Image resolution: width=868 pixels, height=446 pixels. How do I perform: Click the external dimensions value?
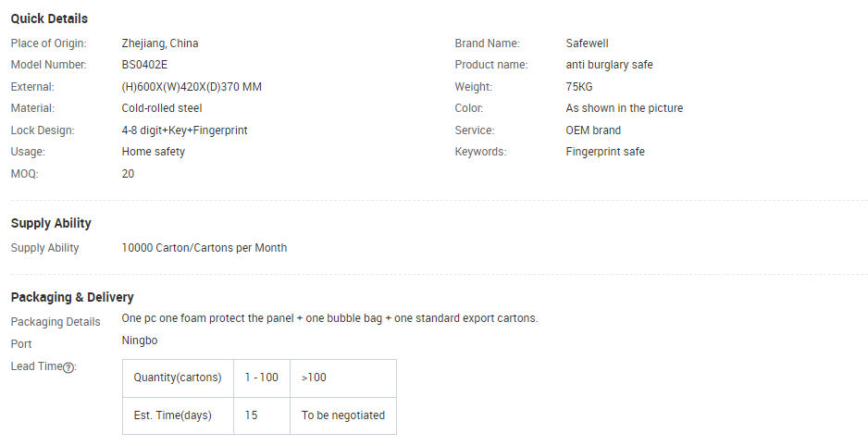192,87
